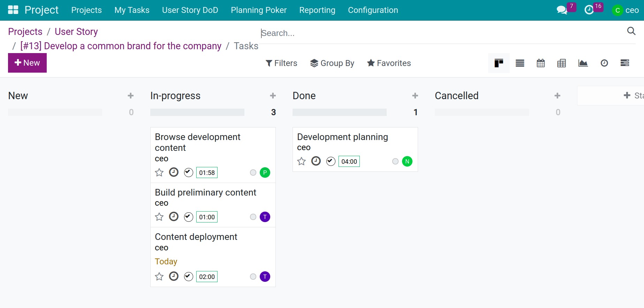Toggle kanban state dot on Development planning
Screen dimensions: 644x308
pyautogui.click(x=395, y=161)
